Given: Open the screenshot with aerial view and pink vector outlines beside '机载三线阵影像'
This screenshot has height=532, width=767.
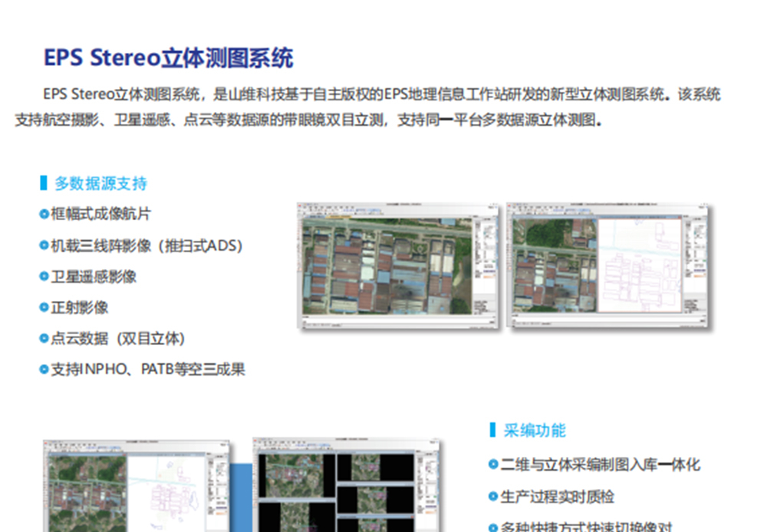Looking at the screenshot, I should click(x=607, y=266).
